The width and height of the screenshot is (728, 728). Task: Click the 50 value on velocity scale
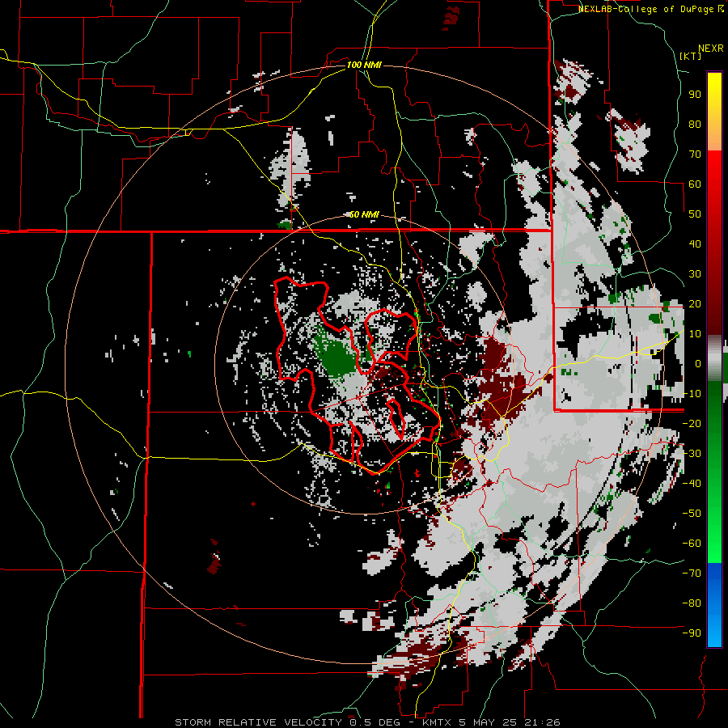pyautogui.click(x=695, y=214)
